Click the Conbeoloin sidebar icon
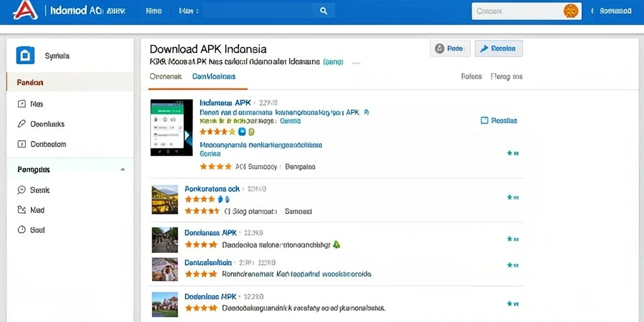The image size is (644, 322). click(22, 144)
